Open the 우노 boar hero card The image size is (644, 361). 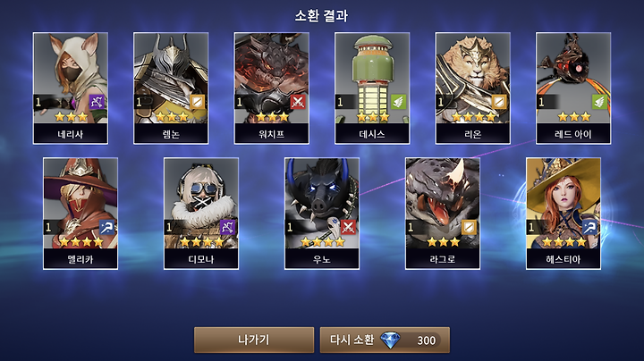pos(322,214)
